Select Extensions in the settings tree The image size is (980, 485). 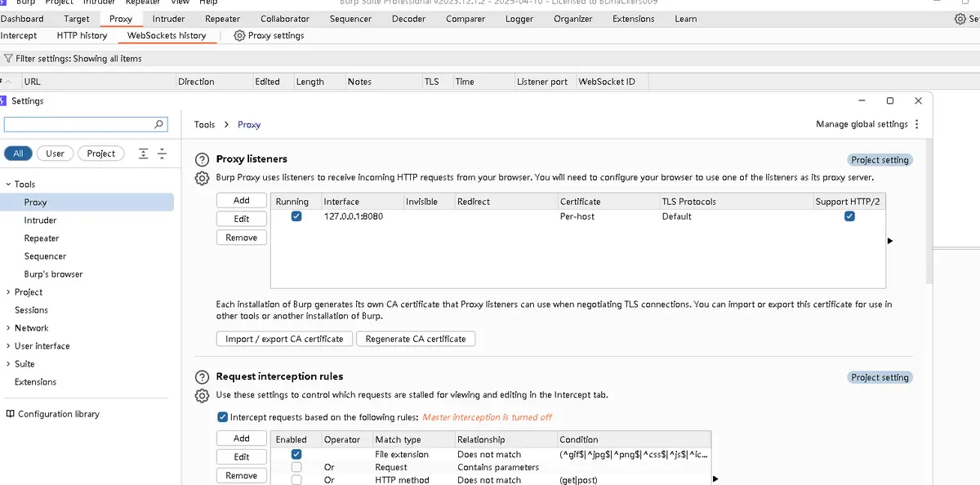click(x=35, y=382)
